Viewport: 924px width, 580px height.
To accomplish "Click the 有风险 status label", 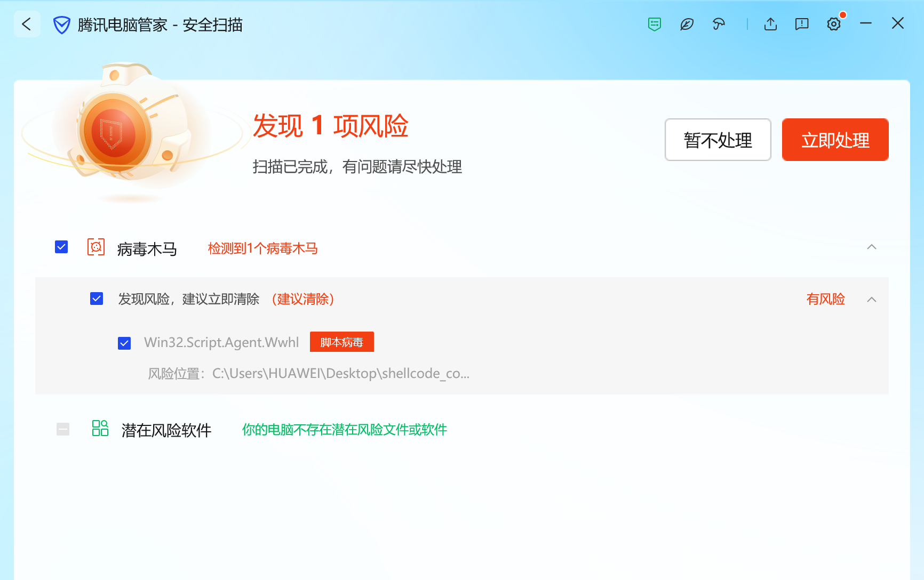I will pyautogui.click(x=826, y=299).
